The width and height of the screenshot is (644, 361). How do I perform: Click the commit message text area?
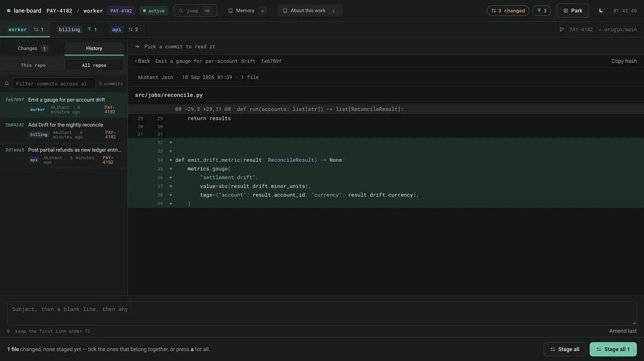[x=322, y=313]
